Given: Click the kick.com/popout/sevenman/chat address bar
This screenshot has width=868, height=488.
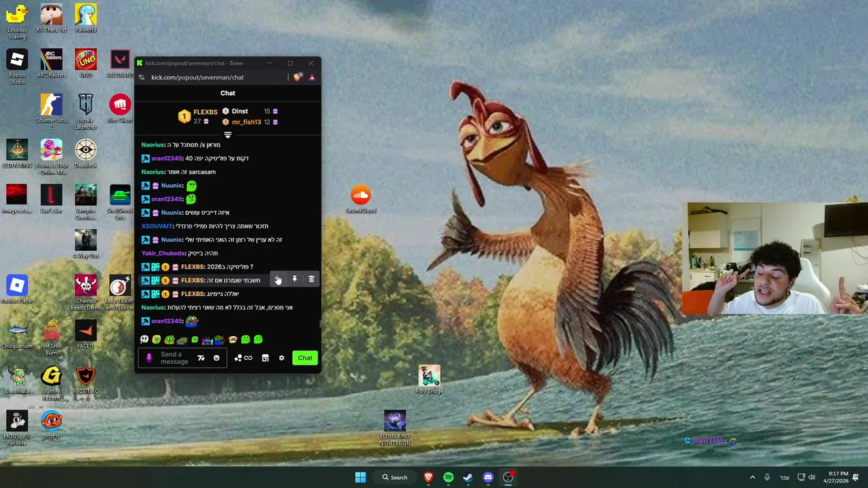Looking at the screenshot, I should point(197,77).
